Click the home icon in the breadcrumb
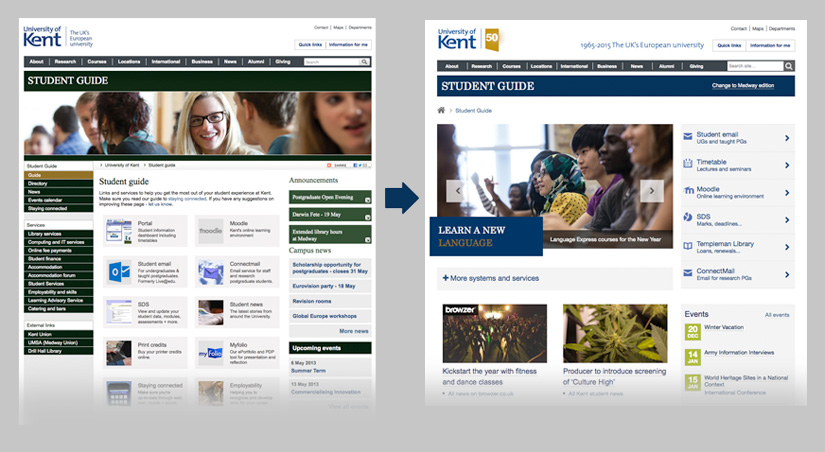Screen dimensions: 825x452 [x=441, y=110]
